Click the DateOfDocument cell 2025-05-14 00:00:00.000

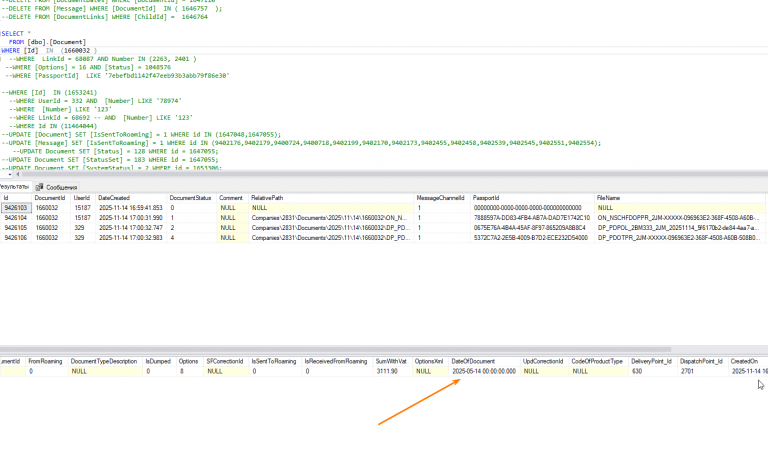pos(484,371)
